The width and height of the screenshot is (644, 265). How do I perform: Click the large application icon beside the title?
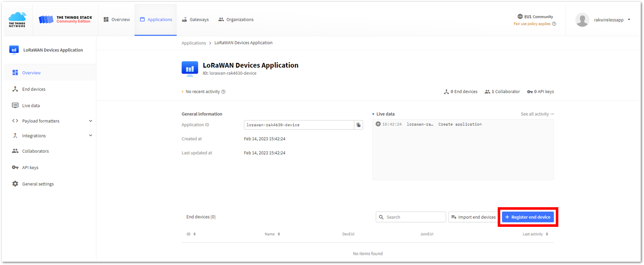190,69
